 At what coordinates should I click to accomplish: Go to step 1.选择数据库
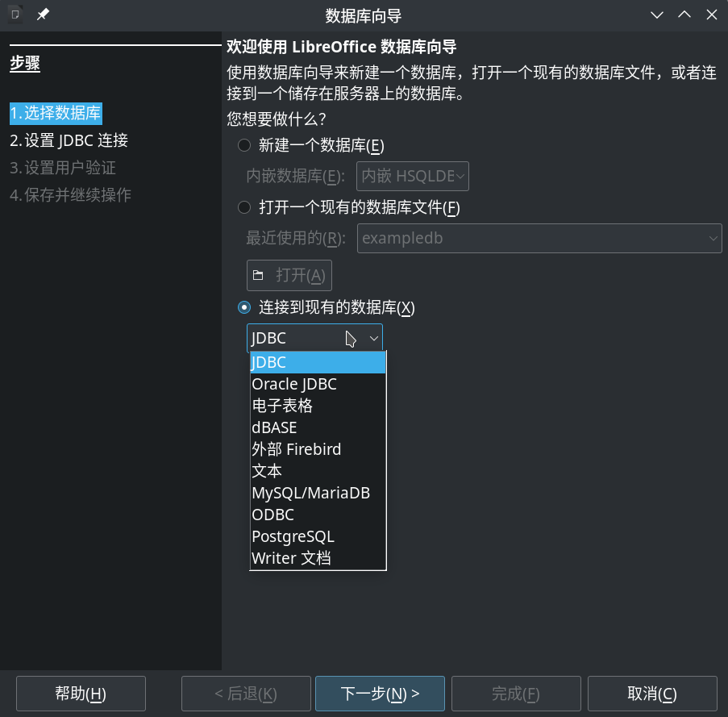coord(56,113)
